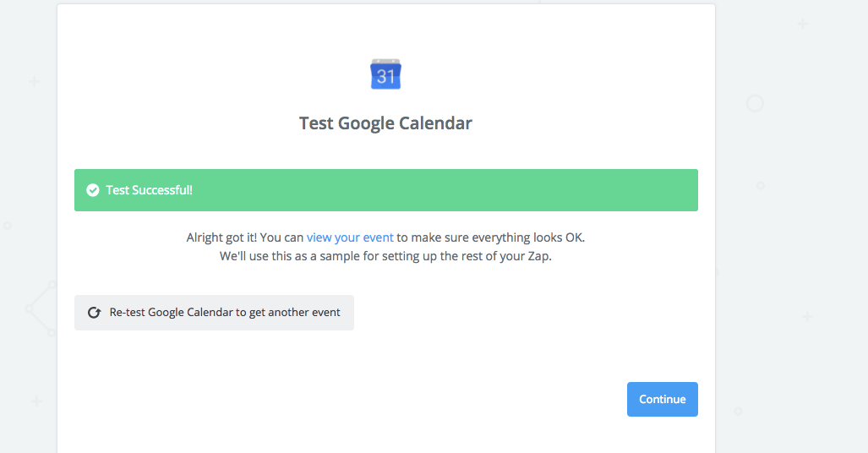868x453 pixels.
Task: Click the circular refresh arrow icon
Action: click(95, 313)
